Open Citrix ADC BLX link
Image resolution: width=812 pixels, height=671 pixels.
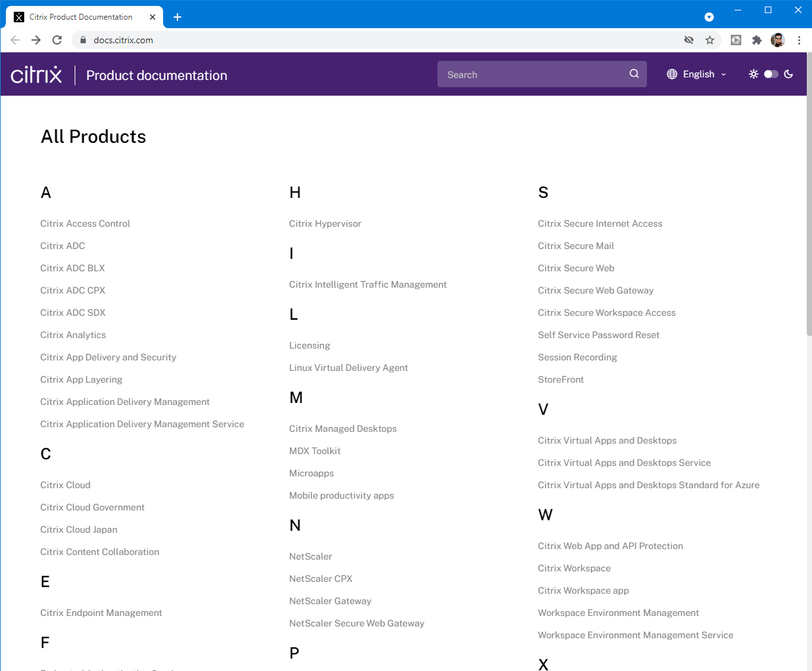click(x=73, y=268)
